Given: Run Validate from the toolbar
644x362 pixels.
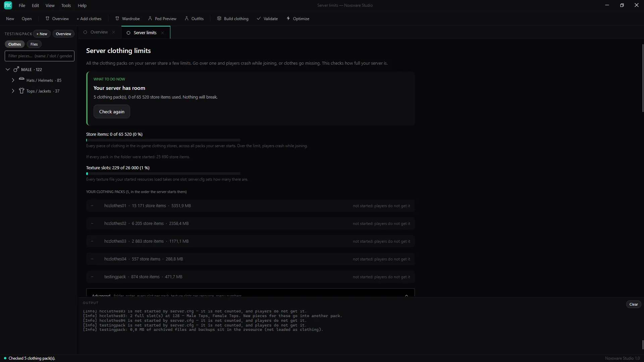Looking at the screenshot, I should tap(267, 18).
